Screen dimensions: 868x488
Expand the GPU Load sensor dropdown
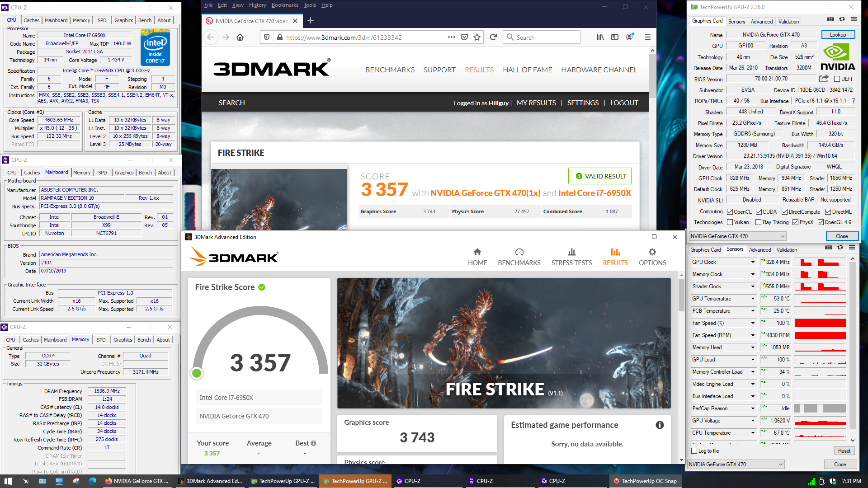point(753,360)
